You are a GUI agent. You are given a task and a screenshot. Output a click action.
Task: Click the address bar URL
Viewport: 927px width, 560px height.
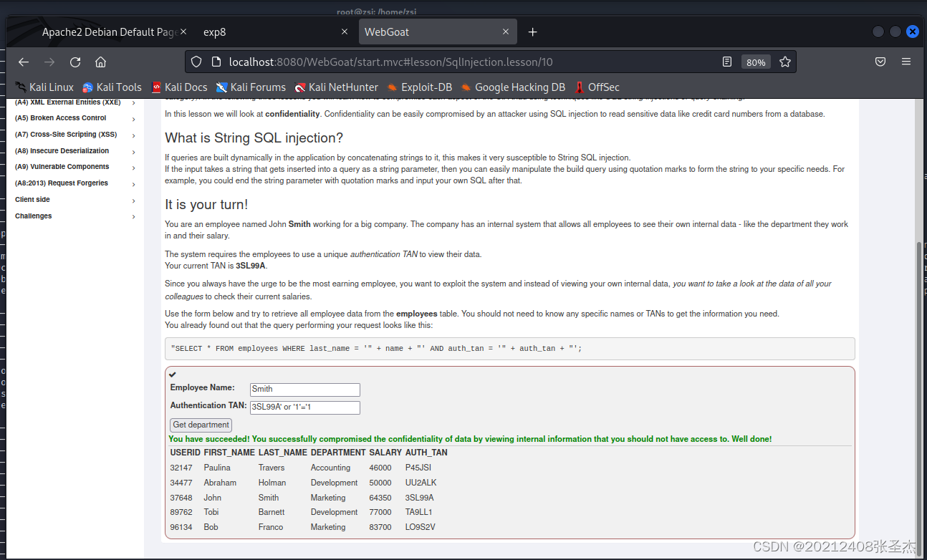(x=390, y=62)
